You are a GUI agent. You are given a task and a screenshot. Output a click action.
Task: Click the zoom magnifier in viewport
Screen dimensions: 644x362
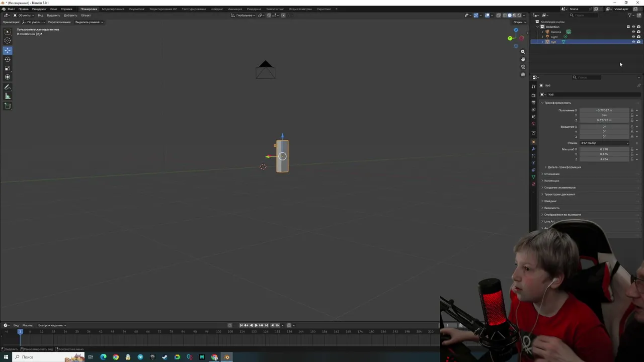(x=523, y=52)
